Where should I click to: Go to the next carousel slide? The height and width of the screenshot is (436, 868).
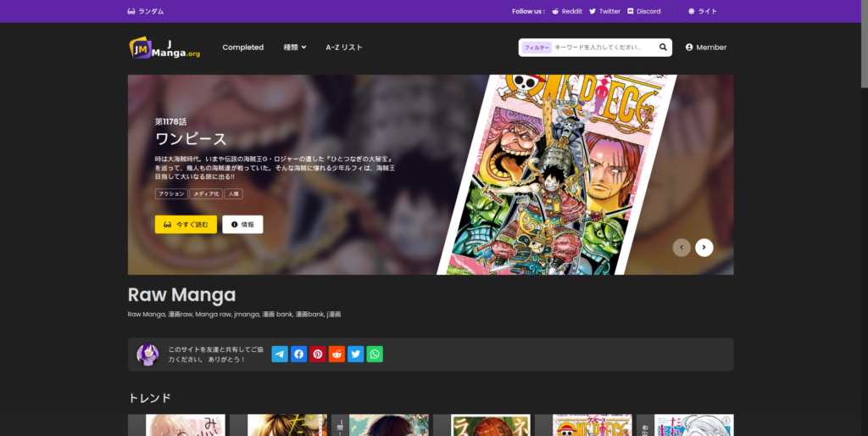pyautogui.click(x=704, y=248)
